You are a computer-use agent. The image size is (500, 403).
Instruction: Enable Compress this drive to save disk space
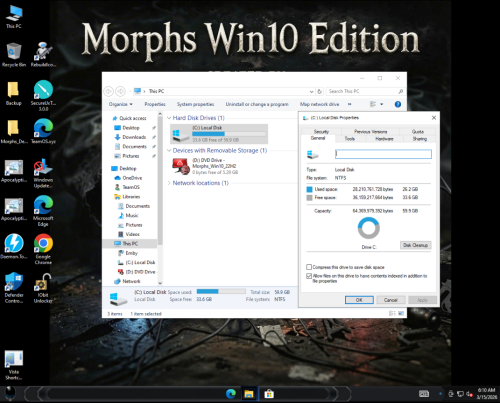(x=309, y=267)
